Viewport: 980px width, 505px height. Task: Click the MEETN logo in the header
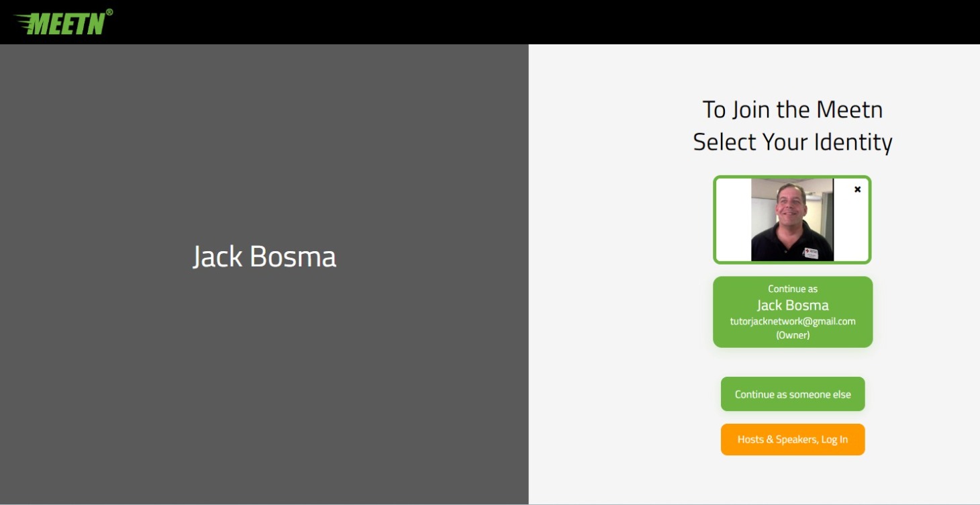click(62, 22)
